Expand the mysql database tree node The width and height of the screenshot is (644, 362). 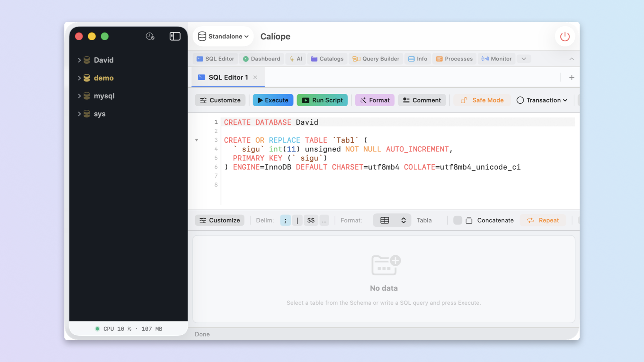coord(79,96)
